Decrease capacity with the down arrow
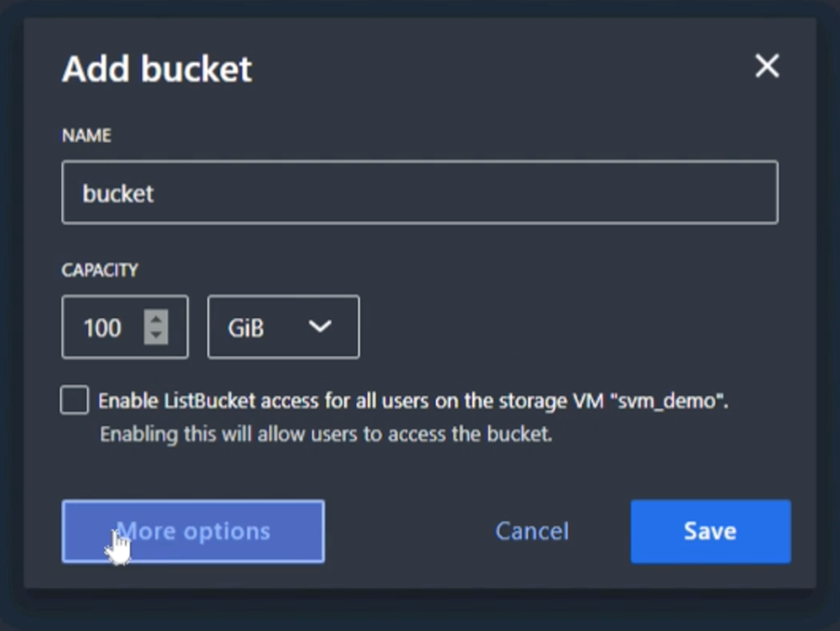The height and width of the screenshot is (631, 840). 156,336
